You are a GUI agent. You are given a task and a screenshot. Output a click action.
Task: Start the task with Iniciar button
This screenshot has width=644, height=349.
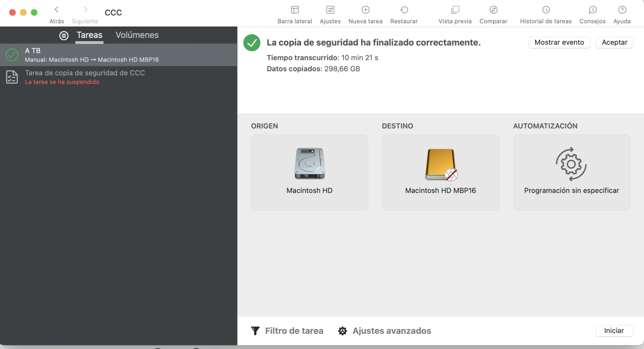pos(614,331)
